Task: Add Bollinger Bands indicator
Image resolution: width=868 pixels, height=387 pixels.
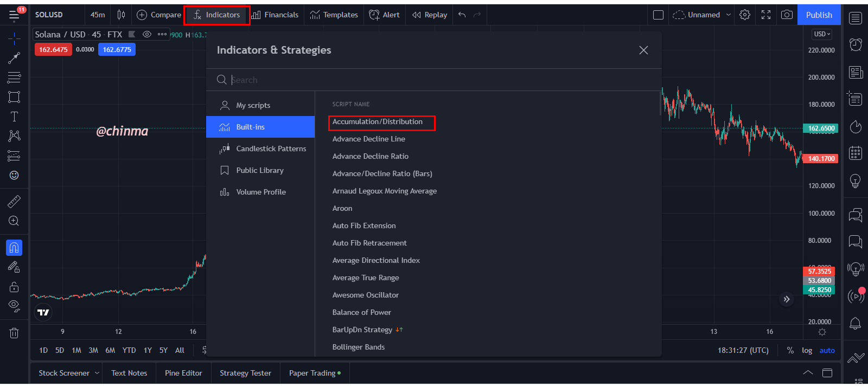Action: (x=359, y=347)
